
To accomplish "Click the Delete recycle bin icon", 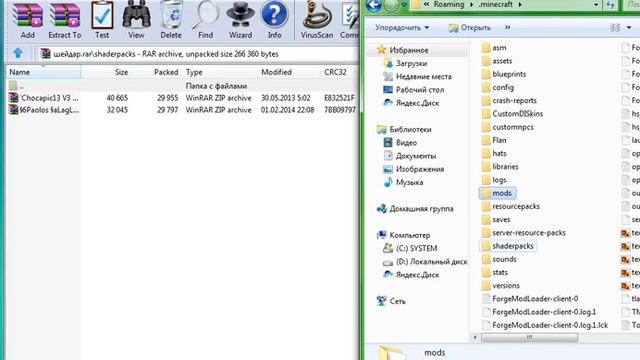I will point(171,20).
